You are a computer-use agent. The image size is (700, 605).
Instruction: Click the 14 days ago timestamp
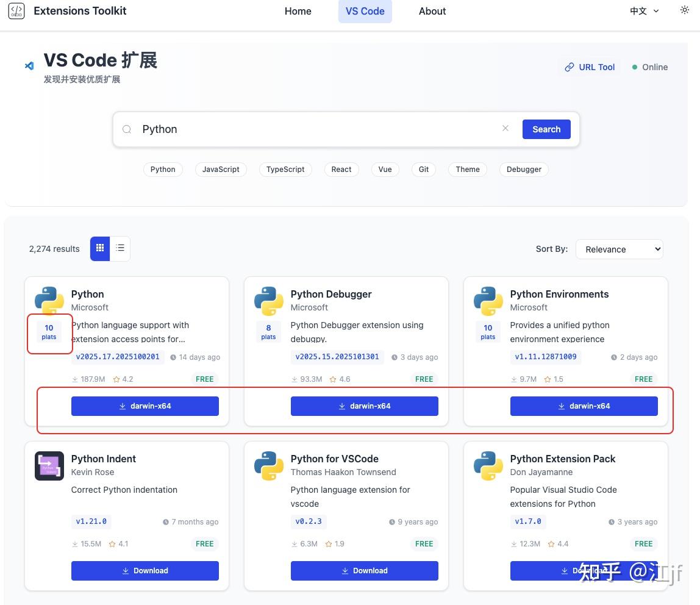click(195, 357)
